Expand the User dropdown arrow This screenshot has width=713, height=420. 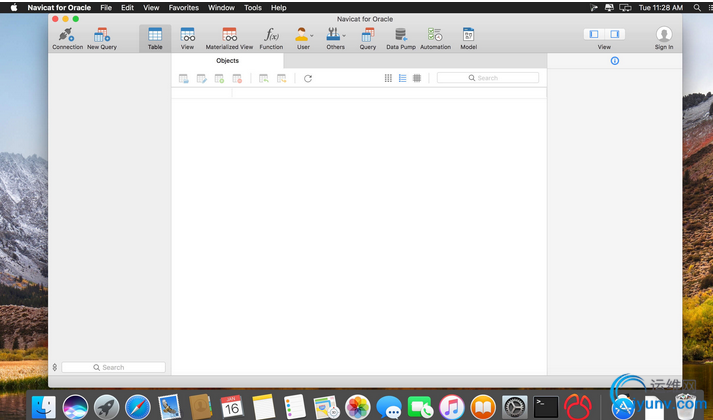point(312,35)
